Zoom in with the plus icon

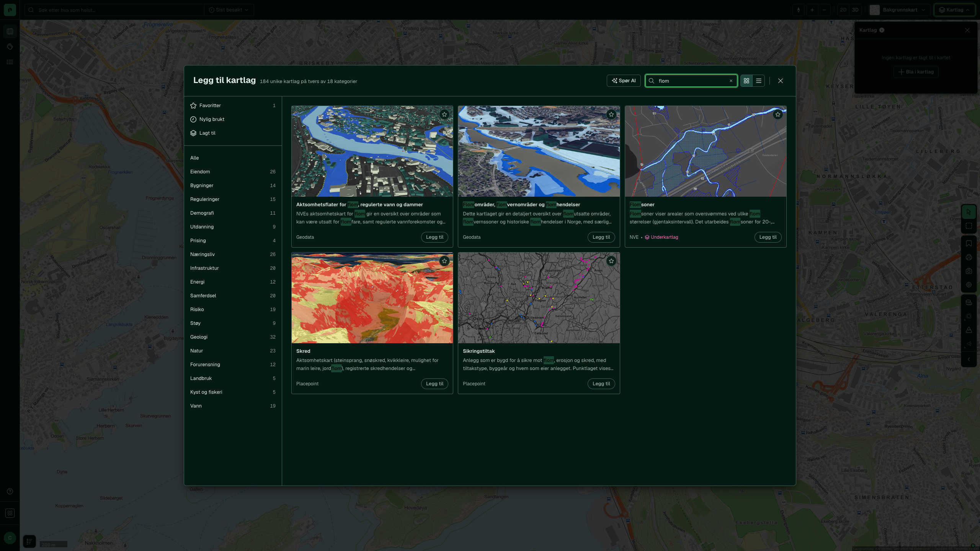pos(812,10)
